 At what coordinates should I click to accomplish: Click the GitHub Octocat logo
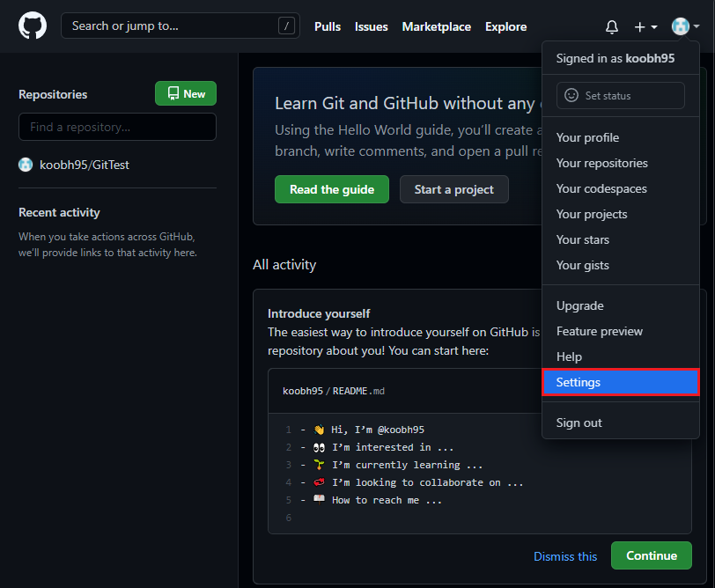tap(33, 26)
